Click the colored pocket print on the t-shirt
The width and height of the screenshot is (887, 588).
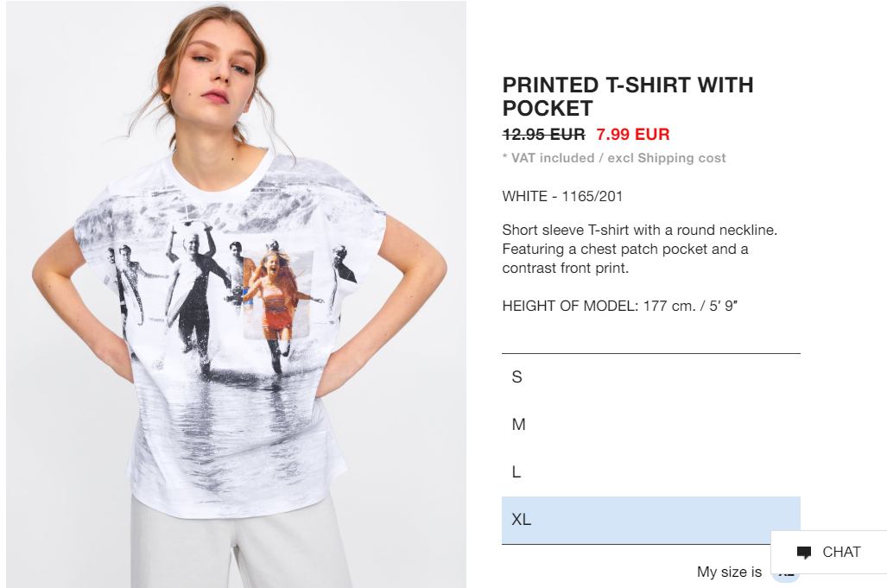278,294
